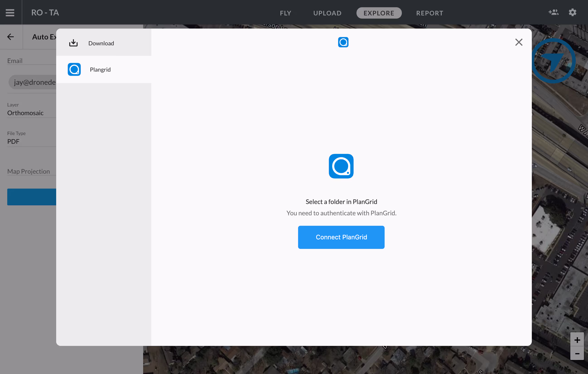588x374 pixels.
Task: Open the settings gear icon
Action: (x=572, y=12)
